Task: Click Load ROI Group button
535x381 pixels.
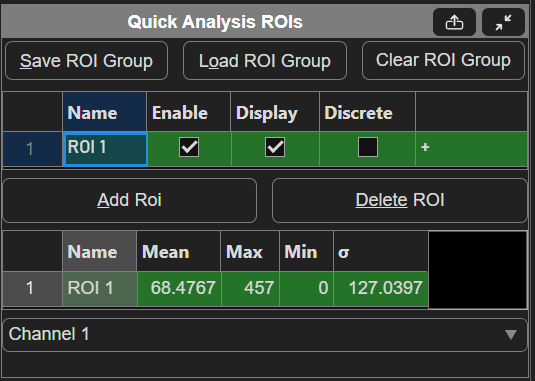Action: pyautogui.click(x=265, y=61)
